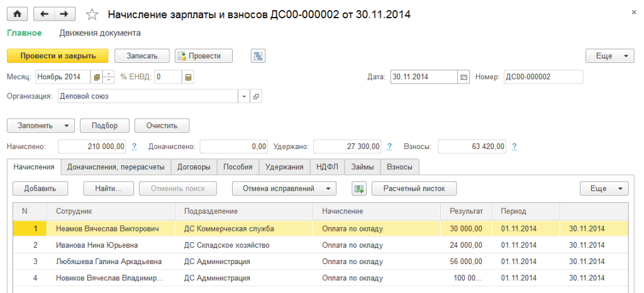This screenshot has width=644, height=293.
Task: Open the Удержания tab
Action: (x=284, y=167)
